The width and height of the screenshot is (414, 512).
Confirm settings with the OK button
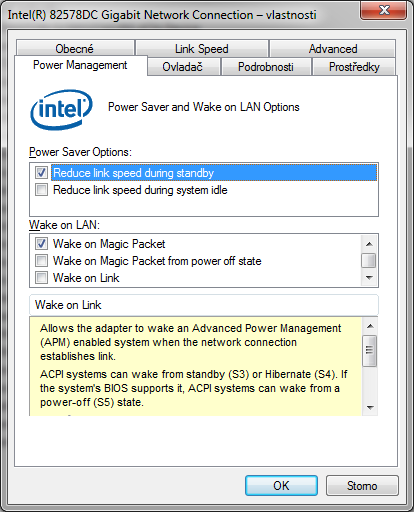pyautogui.click(x=281, y=486)
